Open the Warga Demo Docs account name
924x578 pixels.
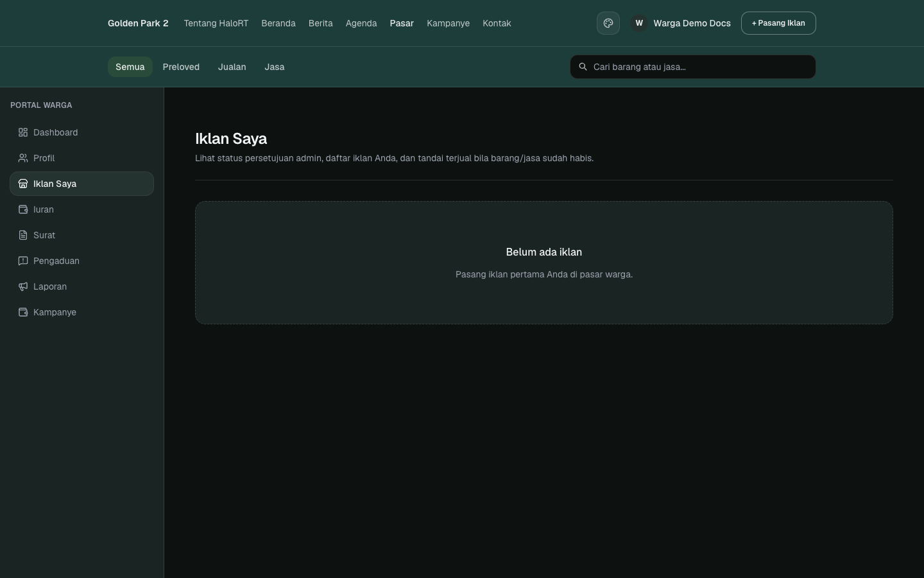pos(692,23)
